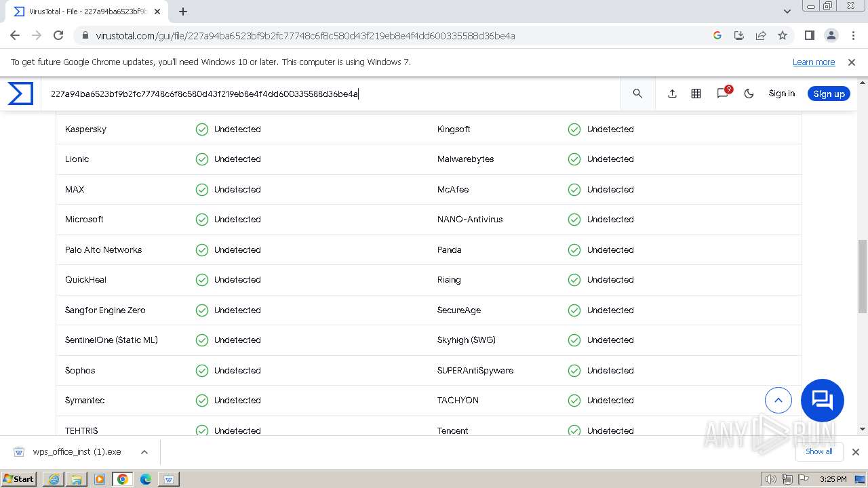This screenshot has height=488, width=868.
Task: Click the address bar URL
Action: coord(305,36)
